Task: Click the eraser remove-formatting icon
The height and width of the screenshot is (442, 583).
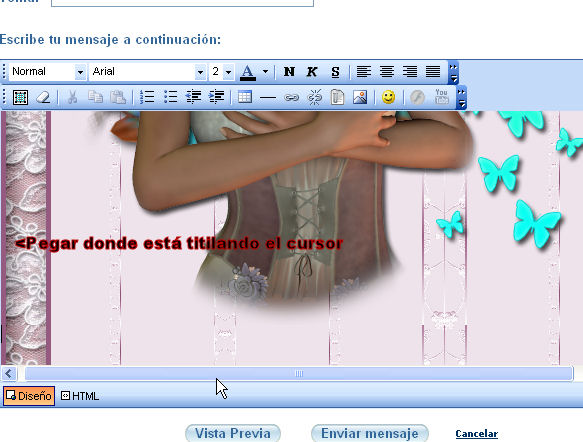Action: click(44, 97)
